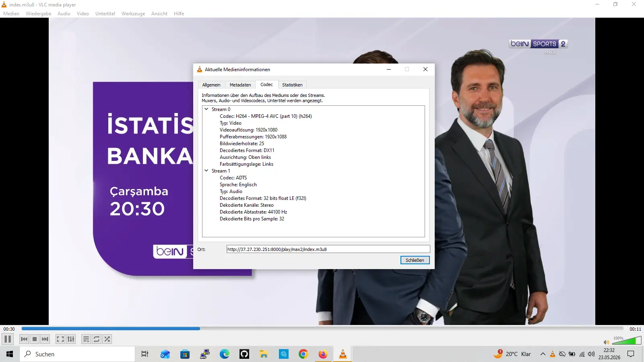Viewport: 644px width, 362px height.
Task: Select the Codec: ADTS row
Action: [x=233, y=178]
